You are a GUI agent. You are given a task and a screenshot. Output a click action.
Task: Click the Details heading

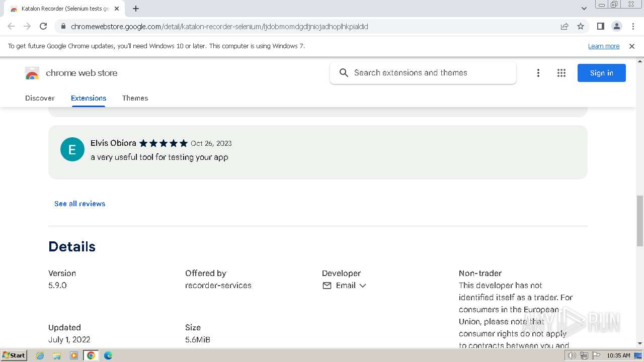coord(72,246)
